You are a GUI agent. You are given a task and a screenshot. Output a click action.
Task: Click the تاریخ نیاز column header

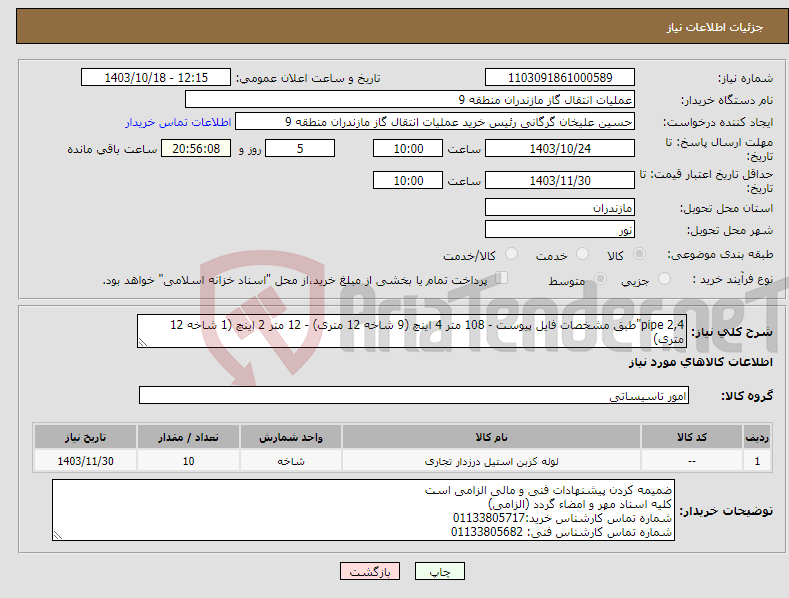[x=86, y=437]
